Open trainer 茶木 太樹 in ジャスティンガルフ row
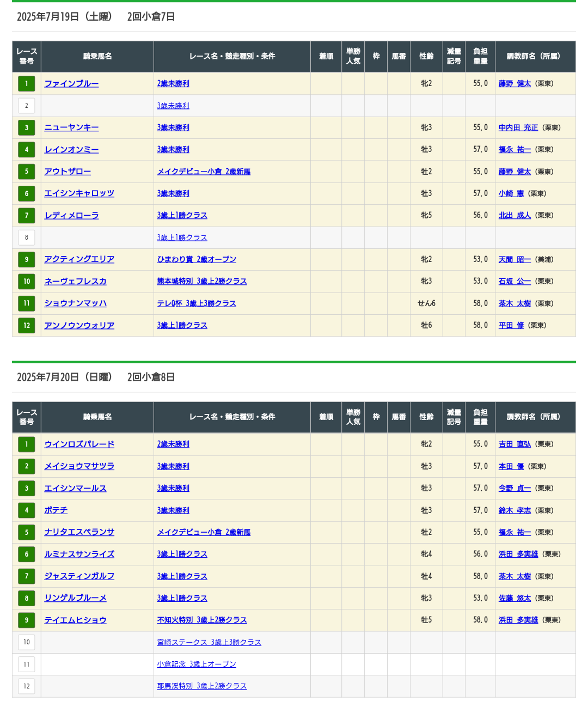This screenshot has width=588, height=701. 514,576
